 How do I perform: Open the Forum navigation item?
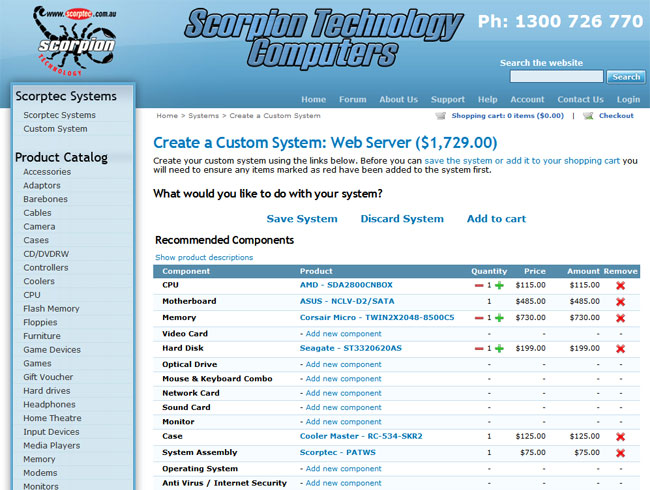pyautogui.click(x=352, y=99)
